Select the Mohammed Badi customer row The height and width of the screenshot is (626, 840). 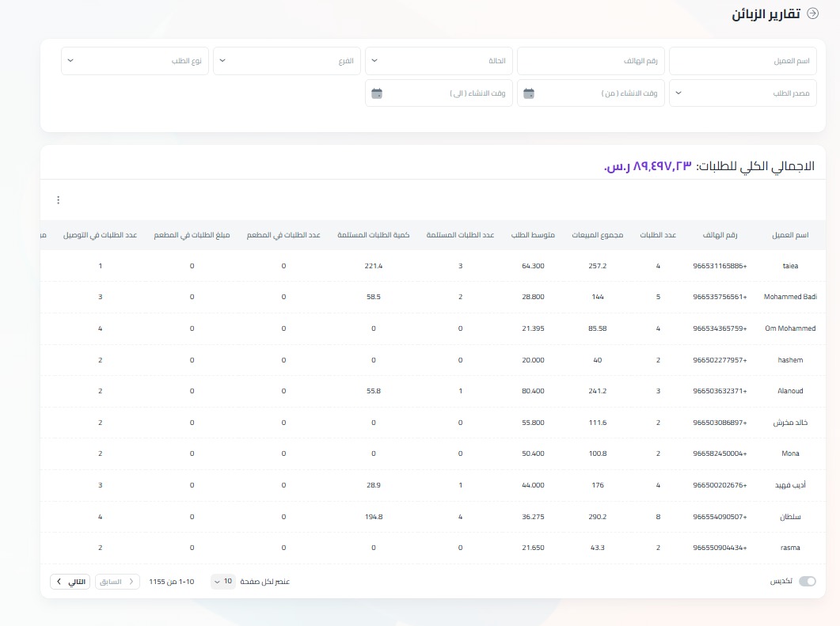coord(789,297)
